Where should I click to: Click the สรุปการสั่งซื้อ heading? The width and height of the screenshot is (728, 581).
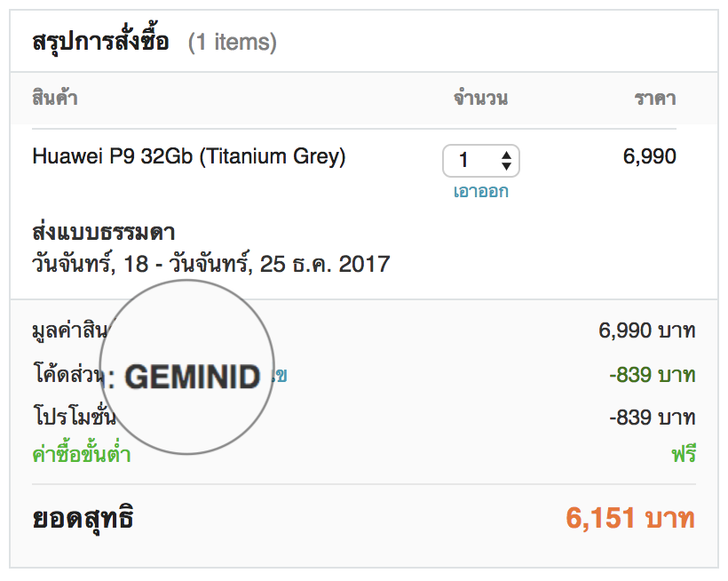point(100,42)
